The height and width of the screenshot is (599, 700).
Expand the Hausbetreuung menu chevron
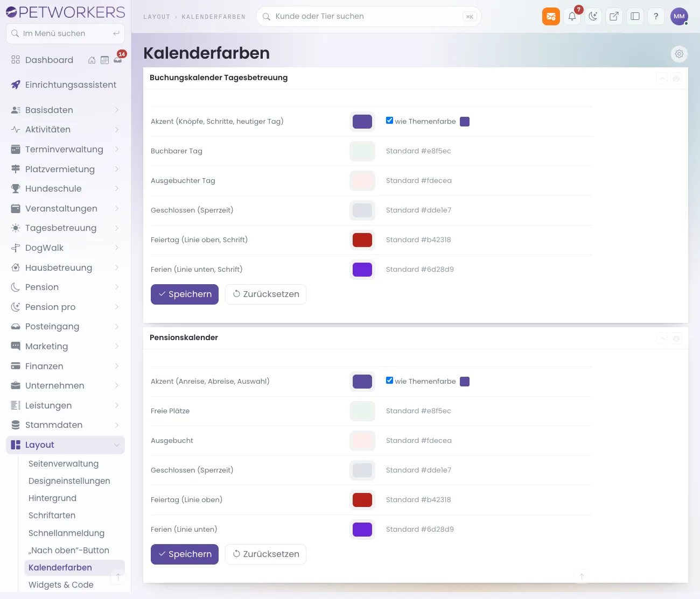point(117,267)
